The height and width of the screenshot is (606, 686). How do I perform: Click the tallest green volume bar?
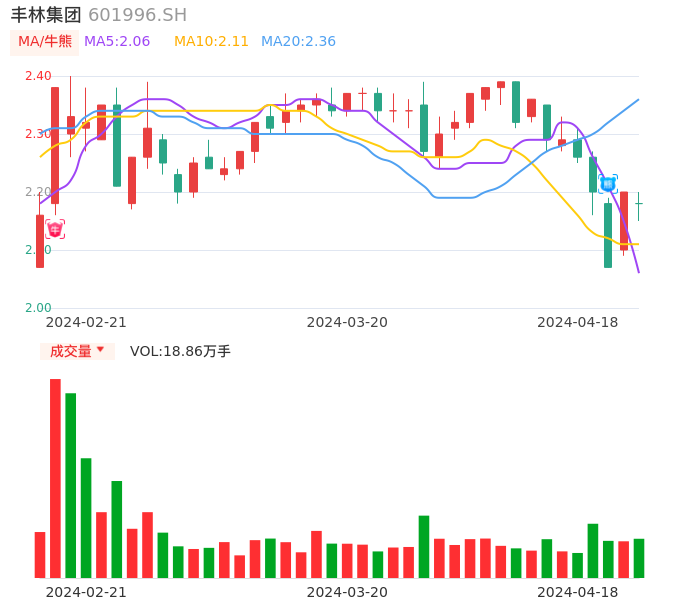71,485
